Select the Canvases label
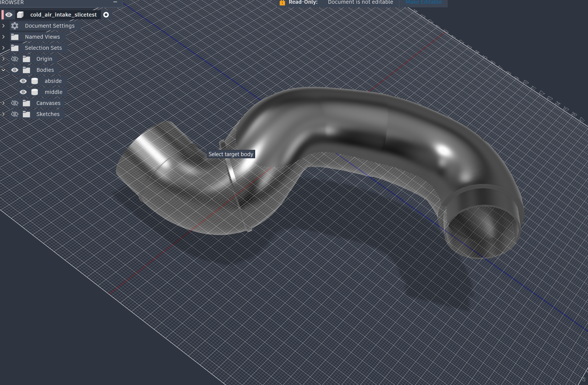This screenshot has height=385, width=588. [48, 103]
